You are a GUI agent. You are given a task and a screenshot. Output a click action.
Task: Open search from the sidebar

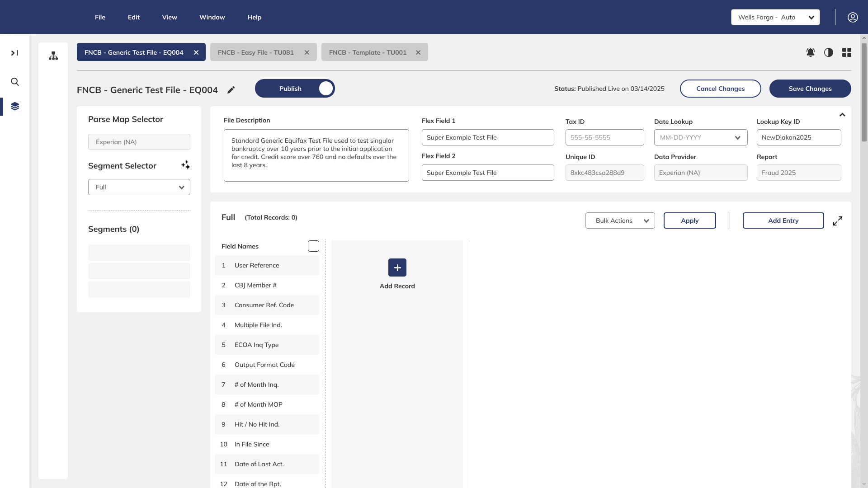pos(15,82)
